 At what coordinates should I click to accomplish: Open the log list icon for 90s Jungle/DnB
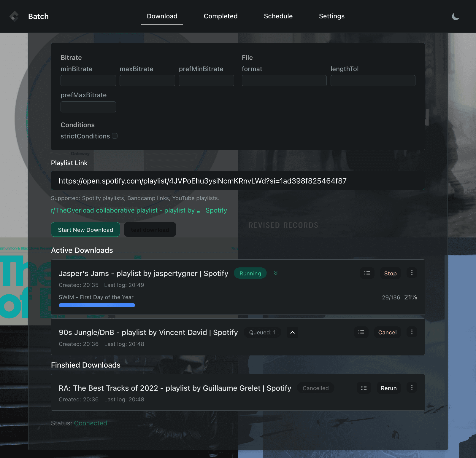tap(361, 332)
